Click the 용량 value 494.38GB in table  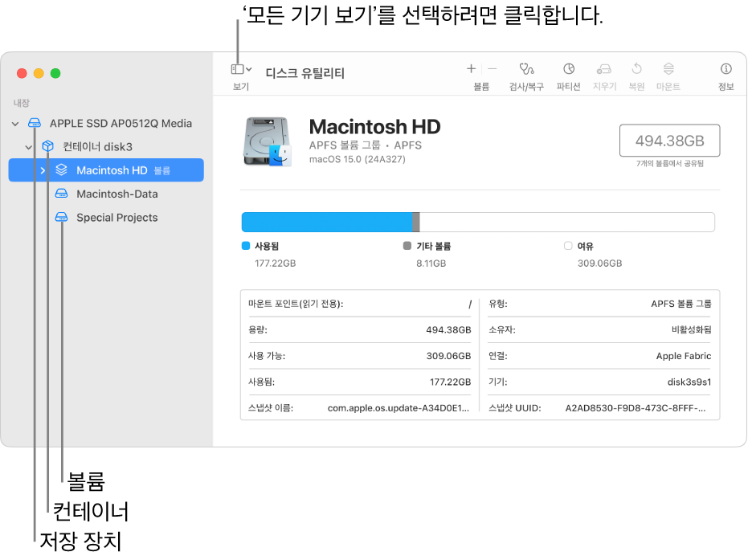pos(448,330)
